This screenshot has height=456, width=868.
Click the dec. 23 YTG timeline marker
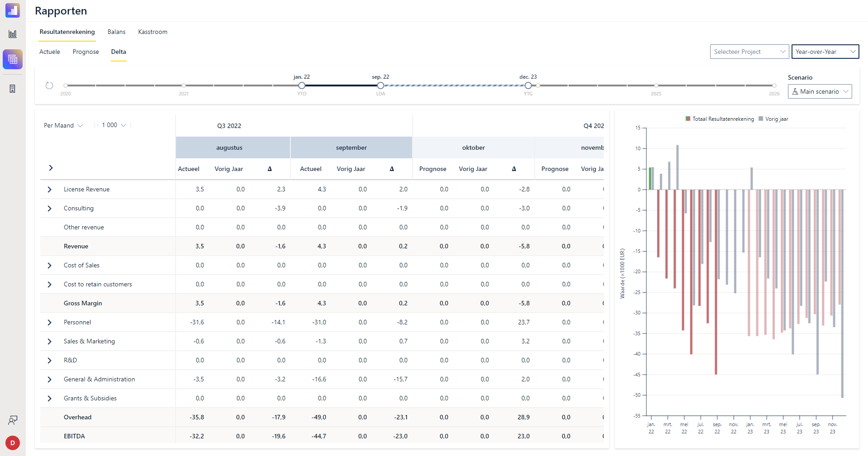pyautogui.click(x=528, y=85)
